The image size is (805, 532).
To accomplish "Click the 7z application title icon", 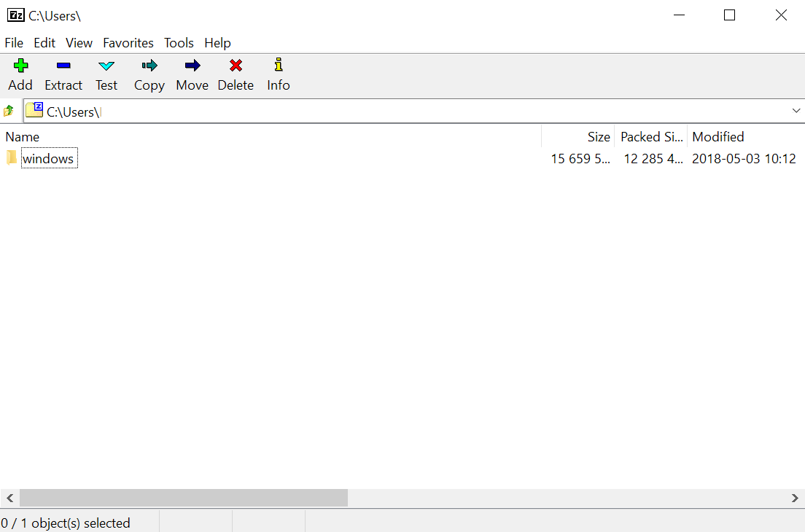I will click(16, 15).
